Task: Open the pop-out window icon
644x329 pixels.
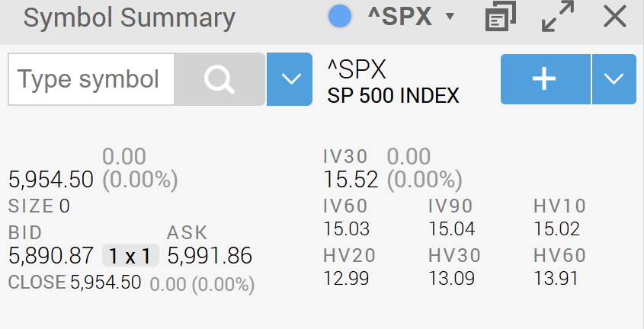Action: point(501,17)
